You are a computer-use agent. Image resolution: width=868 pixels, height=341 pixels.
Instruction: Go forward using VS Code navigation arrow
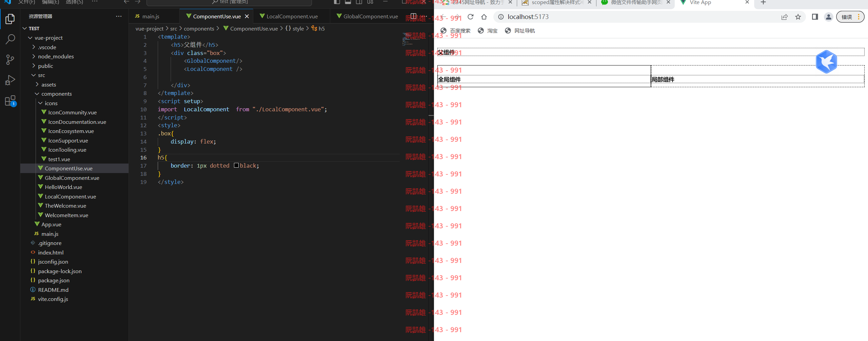pyautogui.click(x=137, y=2)
